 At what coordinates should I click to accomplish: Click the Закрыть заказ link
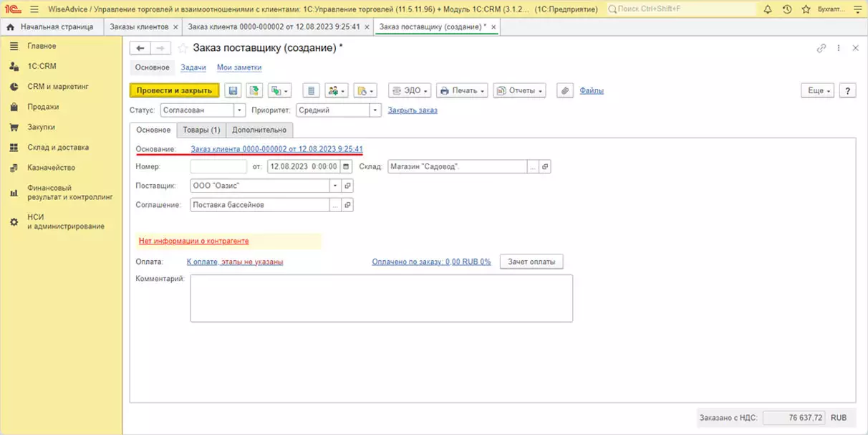(413, 110)
